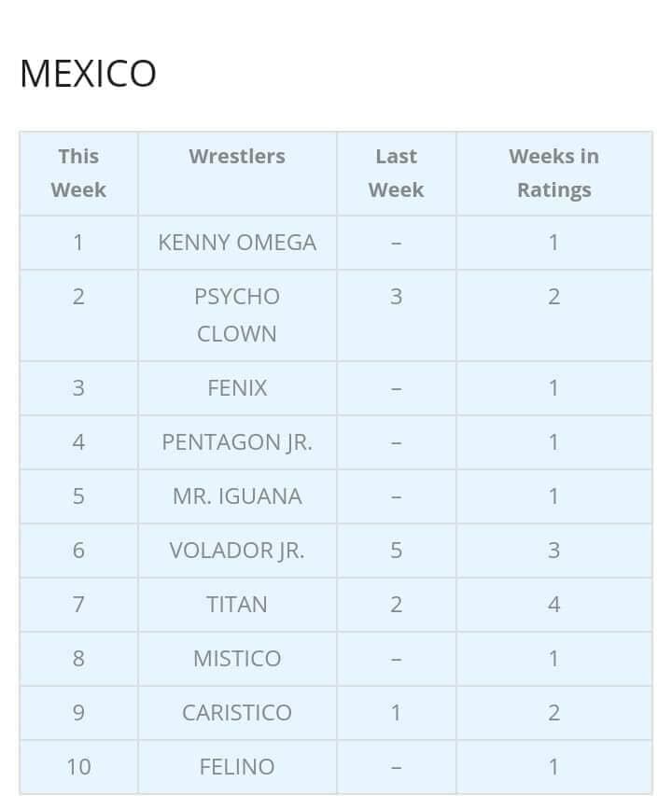Click on MR. IGUANA entry
The width and height of the screenshot is (672, 796).
[237, 496]
